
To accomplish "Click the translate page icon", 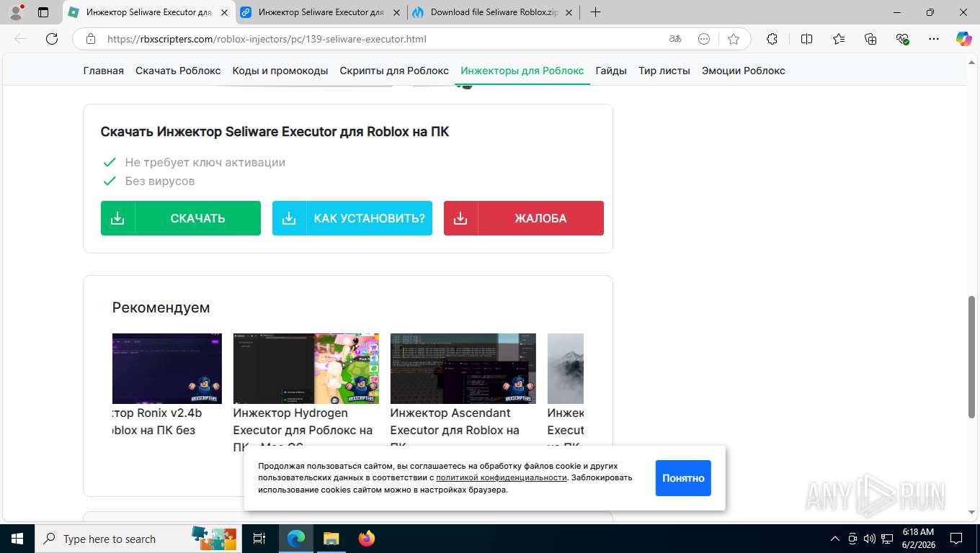I will coord(675,39).
